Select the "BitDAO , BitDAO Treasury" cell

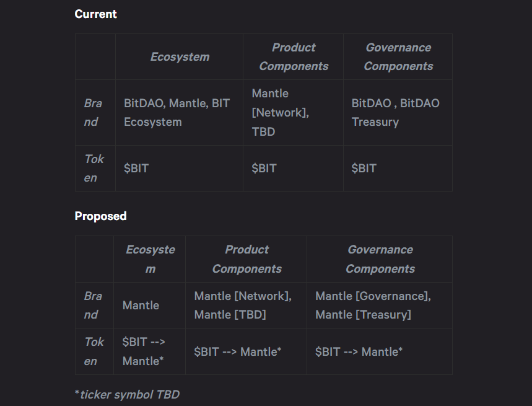tap(395, 112)
